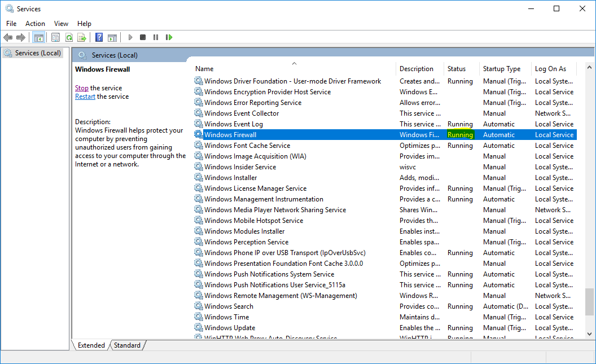Click gear icon beside Windows Update

pos(199,327)
